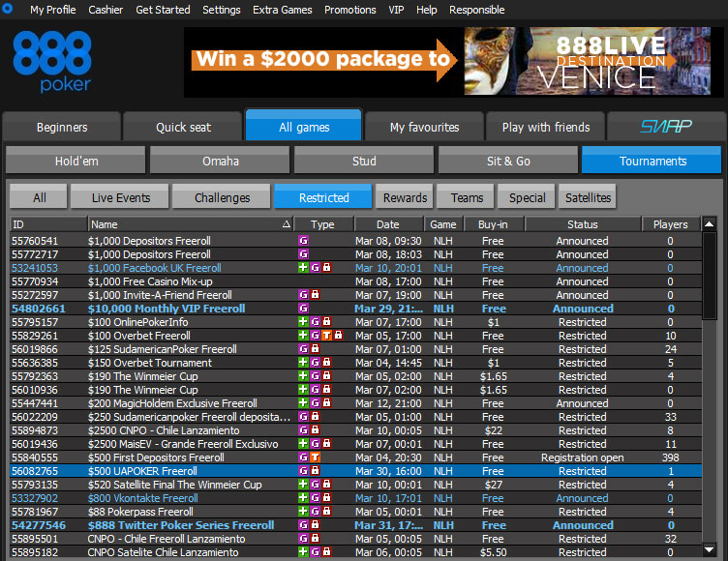728x561 pixels.
Task: Click the green plus icon in the $2500 MaisEV row
Action: [x=303, y=444]
